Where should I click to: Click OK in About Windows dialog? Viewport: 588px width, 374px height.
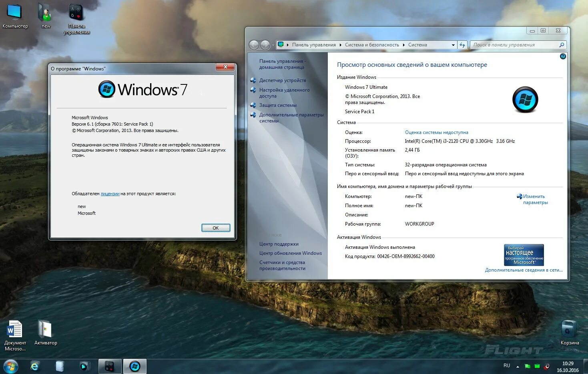coord(216,228)
